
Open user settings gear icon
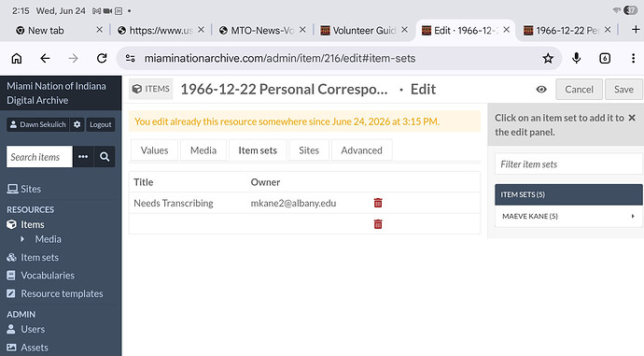click(77, 124)
